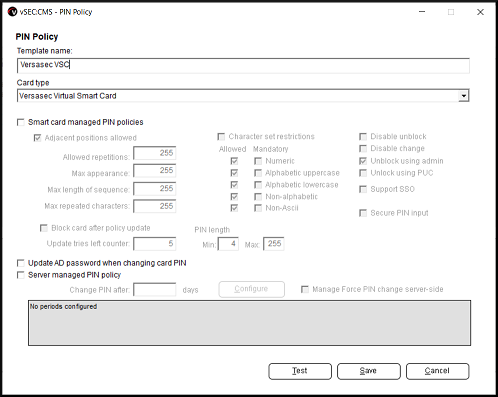Screen dimensions: 498x397
Task: Check Disable unblock option
Action: 363,137
